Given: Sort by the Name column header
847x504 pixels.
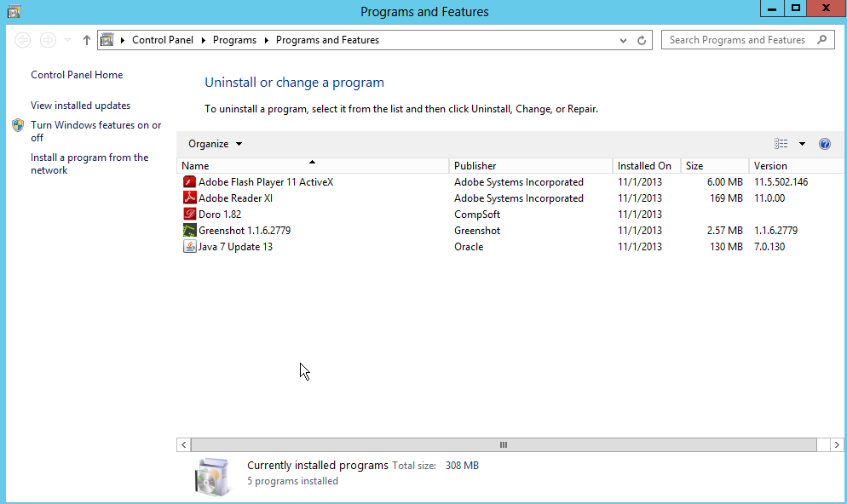Looking at the screenshot, I should click(x=313, y=166).
